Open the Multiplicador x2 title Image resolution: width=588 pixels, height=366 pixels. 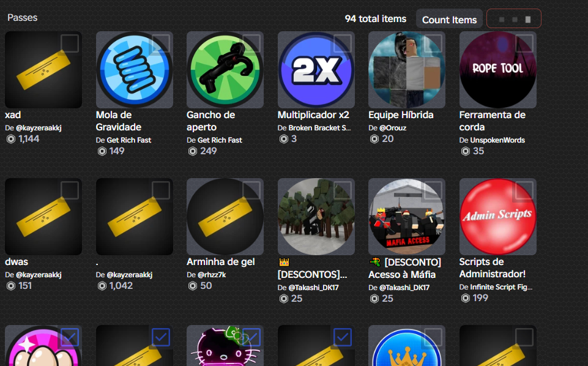point(313,114)
